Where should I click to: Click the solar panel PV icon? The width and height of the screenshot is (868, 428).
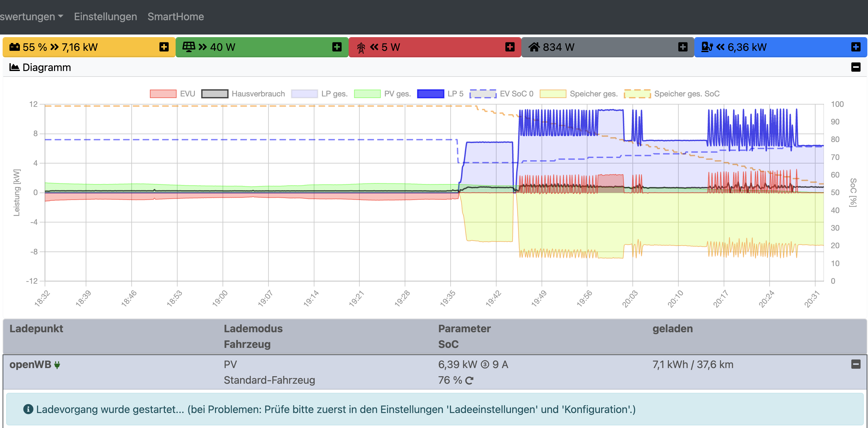(189, 47)
